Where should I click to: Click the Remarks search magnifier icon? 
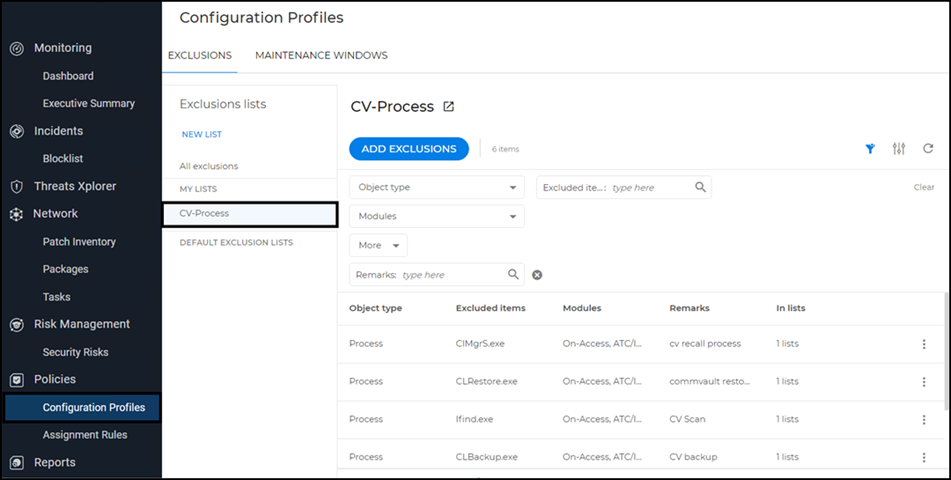513,274
